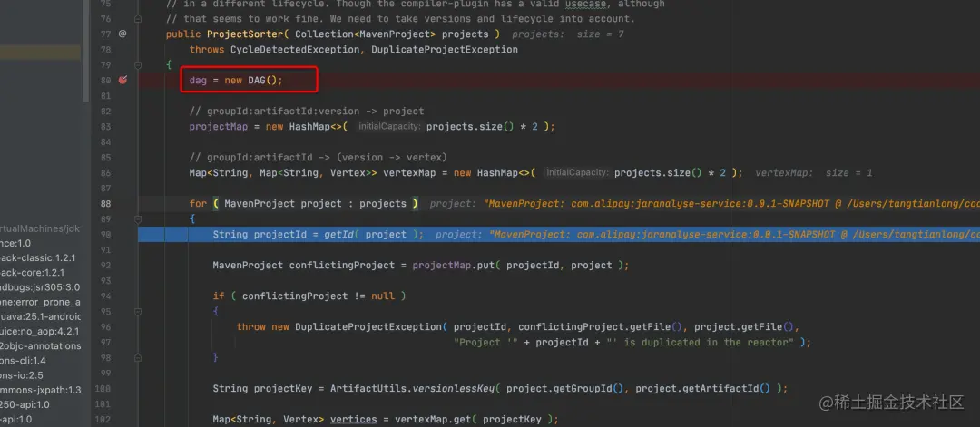The image size is (980, 427).
Task: Click line number 92 in the gutter
Action: 105,266
